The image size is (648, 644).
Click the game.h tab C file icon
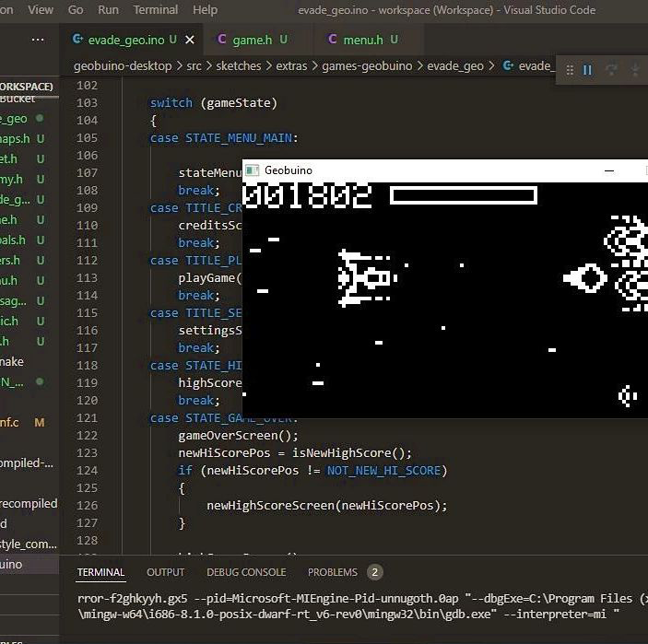pyautogui.click(x=222, y=39)
